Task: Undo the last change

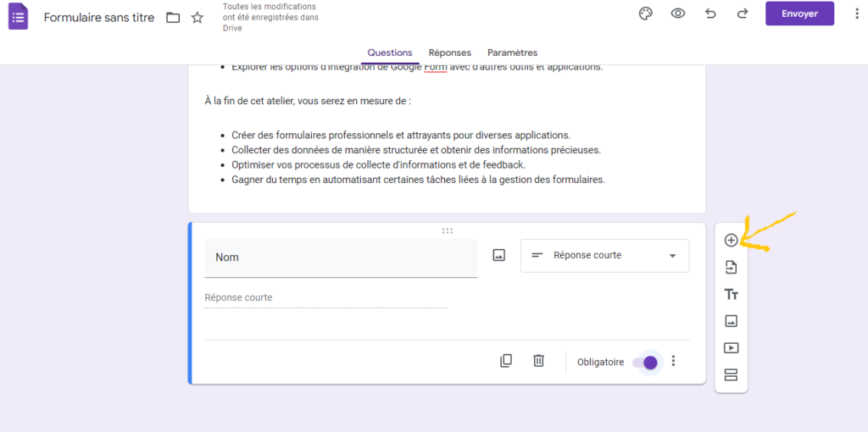Action: (710, 14)
